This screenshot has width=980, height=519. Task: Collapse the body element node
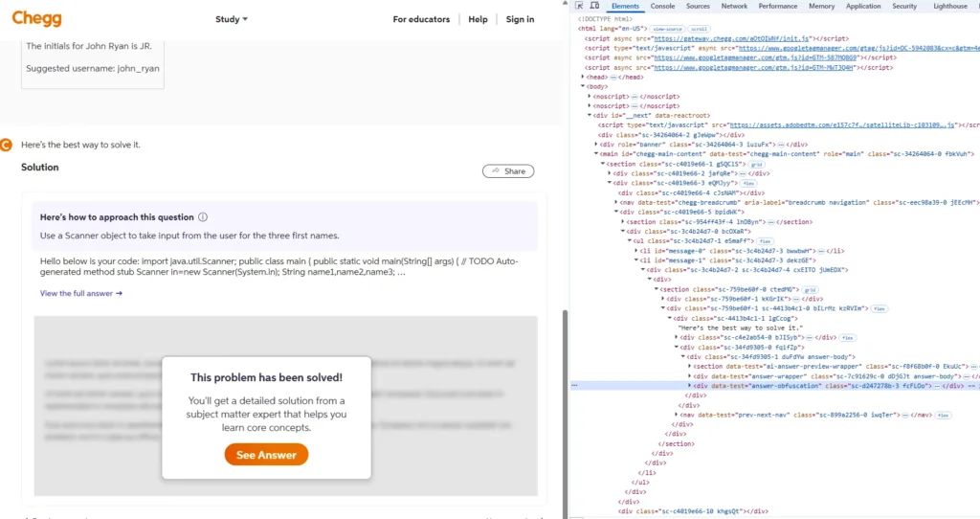coord(583,86)
